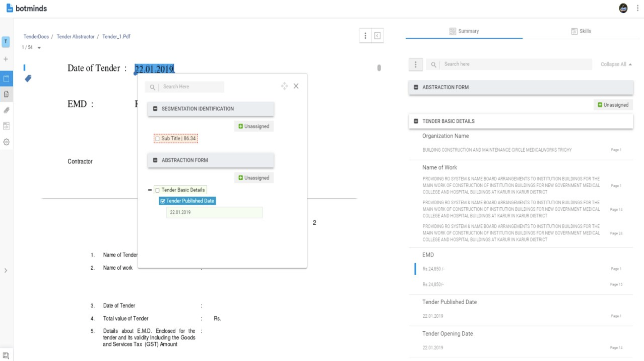Collapse the Tender Basic Details tree node
Screen dimensions: 644x361
pos(150,190)
